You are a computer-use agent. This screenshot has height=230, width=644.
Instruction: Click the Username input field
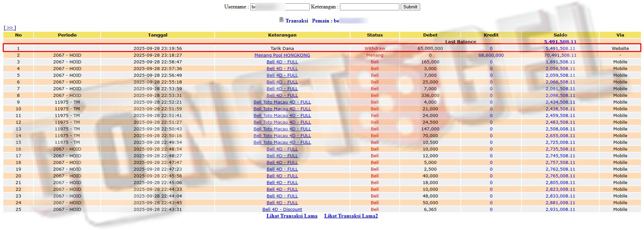click(x=280, y=7)
